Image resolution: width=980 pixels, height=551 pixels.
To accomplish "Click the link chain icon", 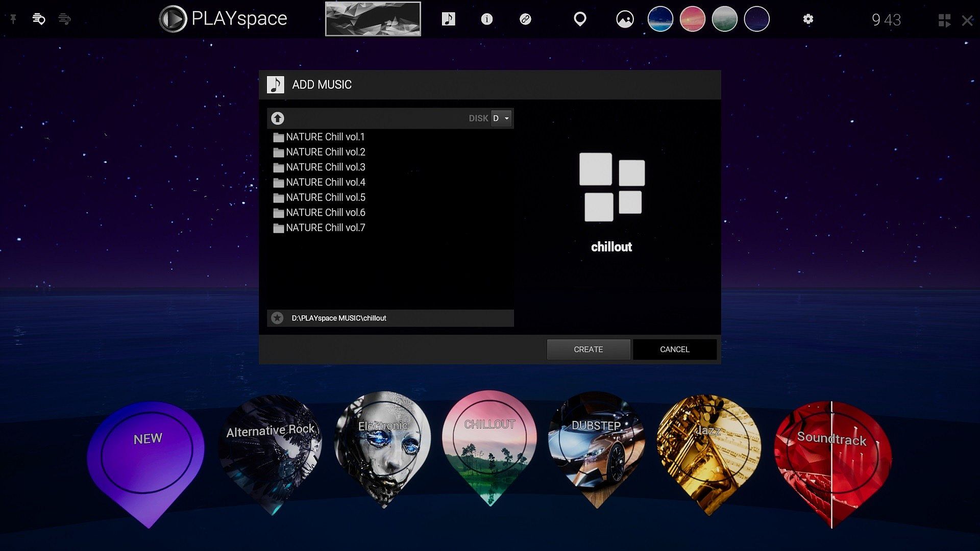I will [x=525, y=19].
